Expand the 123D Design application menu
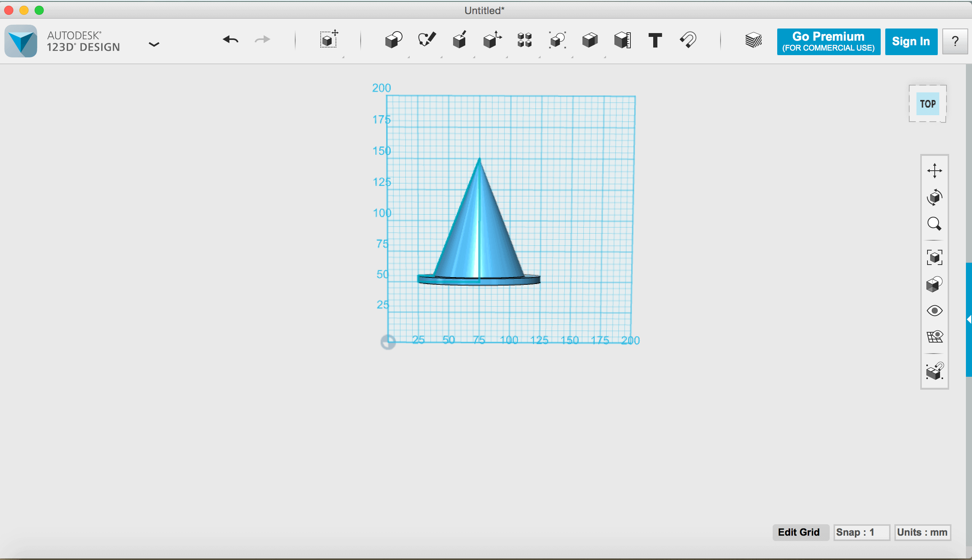The image size is (972, 560). [x=154, y=44]
